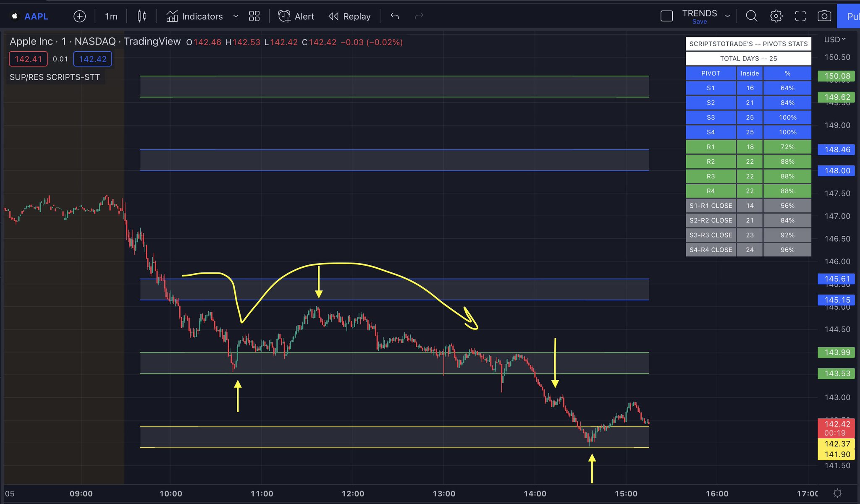Image resolution: width=860 pixels, height=504 pixels.
Task: Save the current chart layout
Action: point(700,21)
